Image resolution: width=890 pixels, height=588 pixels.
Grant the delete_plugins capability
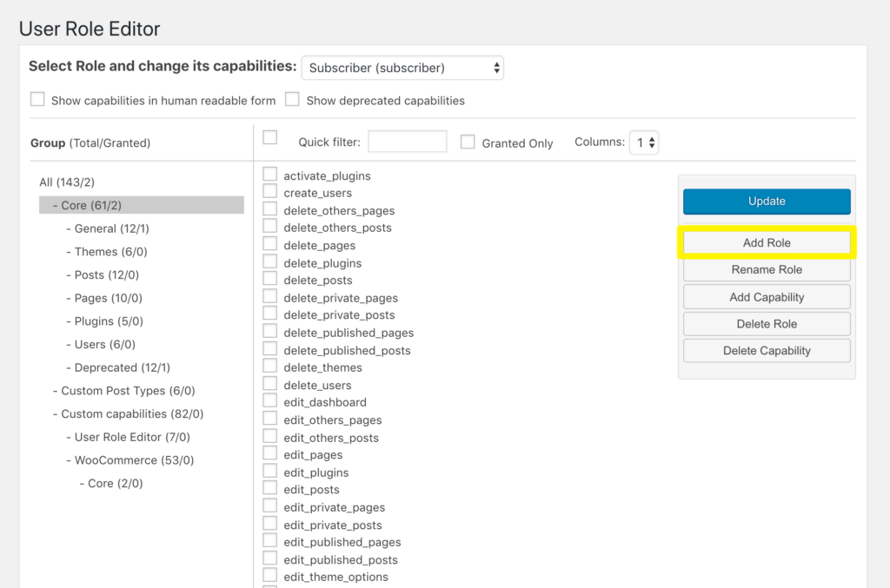point(269,262)
